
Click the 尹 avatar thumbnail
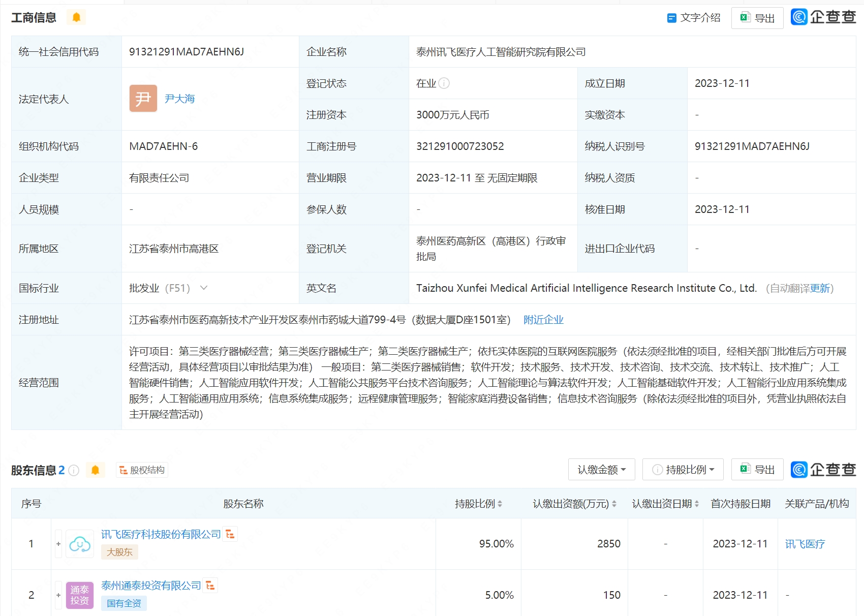(x=143, y=99)
